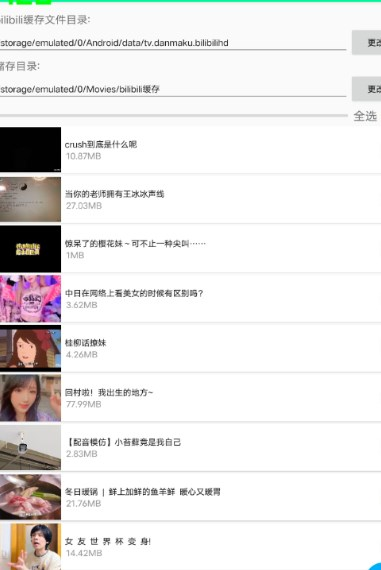Select the 10.87MB crush video row title
This screenshot has height=570, width=381.
(101, 144)
